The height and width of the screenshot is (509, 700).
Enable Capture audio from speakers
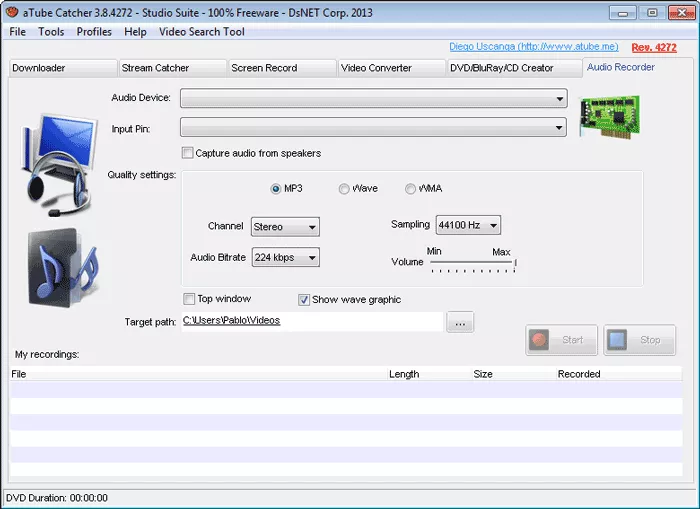click(188, 153)
